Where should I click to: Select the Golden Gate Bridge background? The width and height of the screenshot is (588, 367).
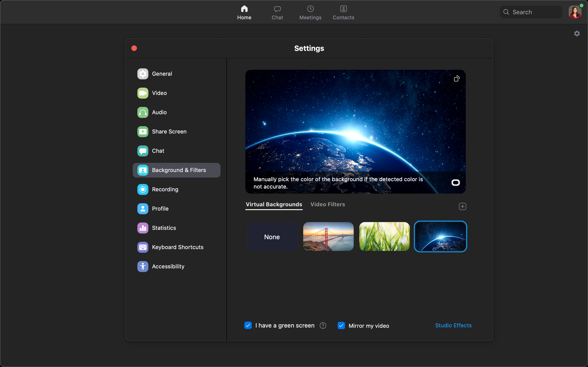coord(328,236)
